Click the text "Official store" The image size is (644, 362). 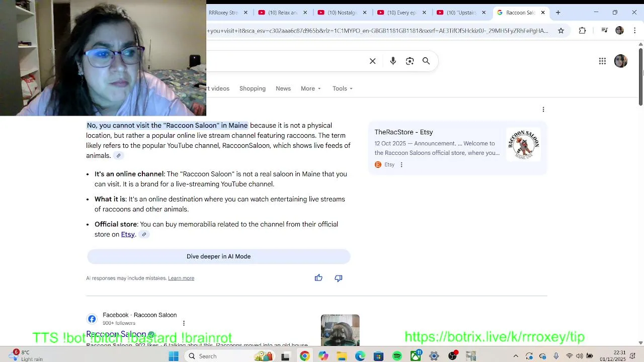pos(116,224)
